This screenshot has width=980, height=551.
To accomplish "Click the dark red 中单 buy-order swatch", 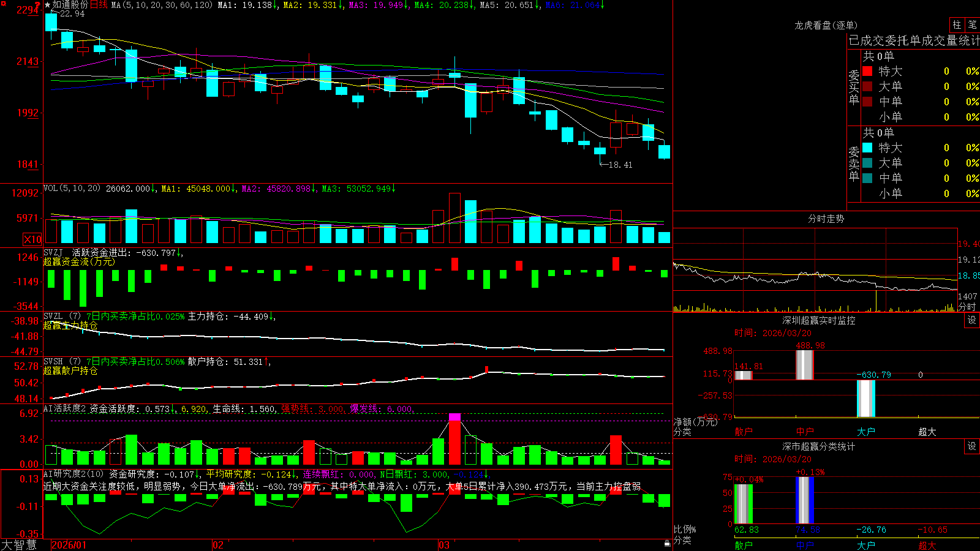I will tap(867, 101).
